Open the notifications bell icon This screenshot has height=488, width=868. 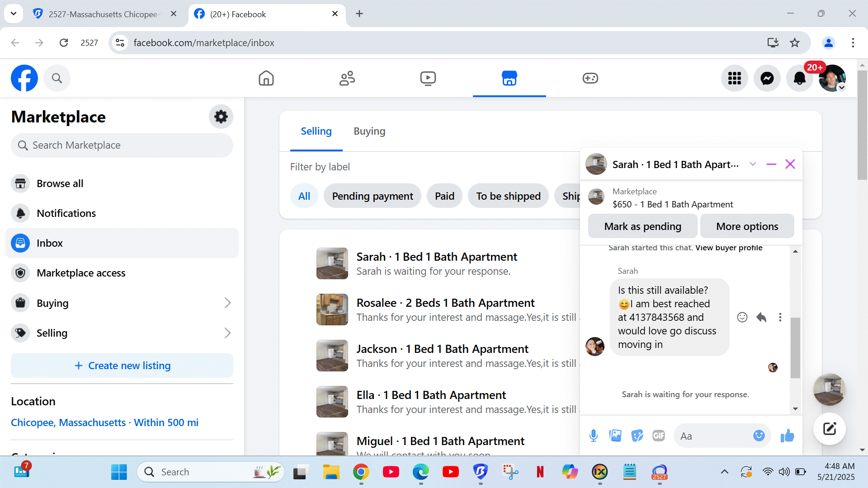(x=800, y=78)
